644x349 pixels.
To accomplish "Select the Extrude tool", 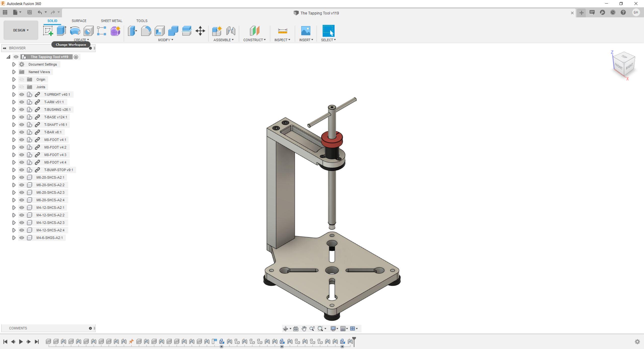I will [61, 31].
